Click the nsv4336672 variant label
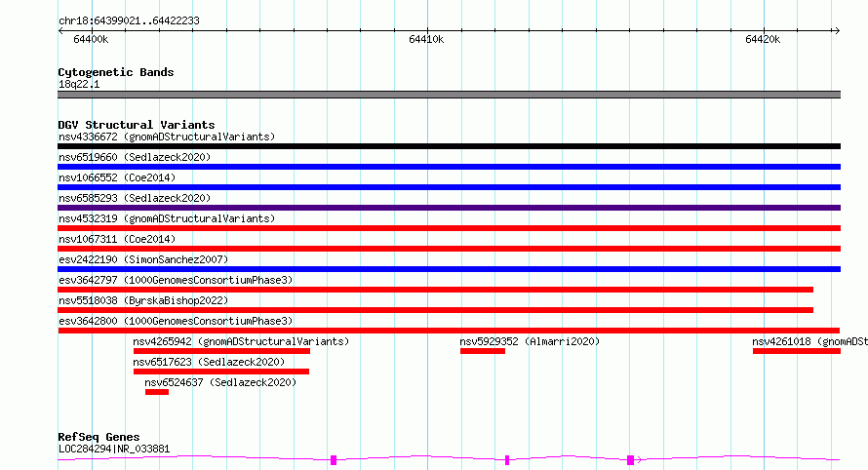The image size is (868, 470). point(167,137)
